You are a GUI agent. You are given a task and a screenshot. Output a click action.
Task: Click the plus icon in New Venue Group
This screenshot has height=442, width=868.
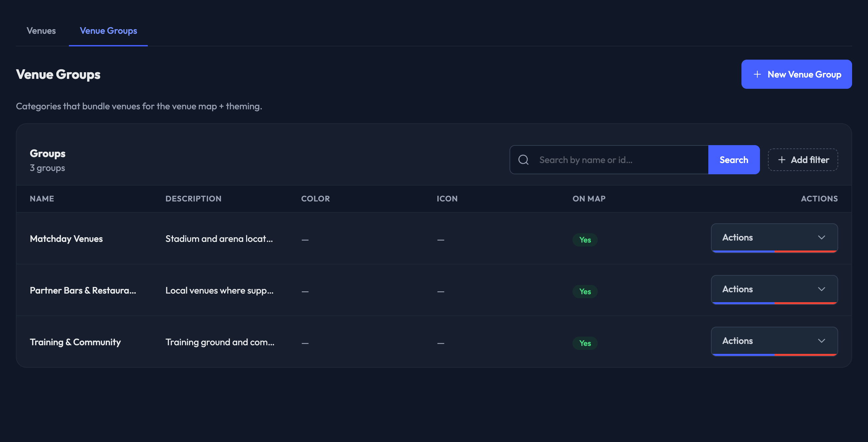tap(757, 74)
